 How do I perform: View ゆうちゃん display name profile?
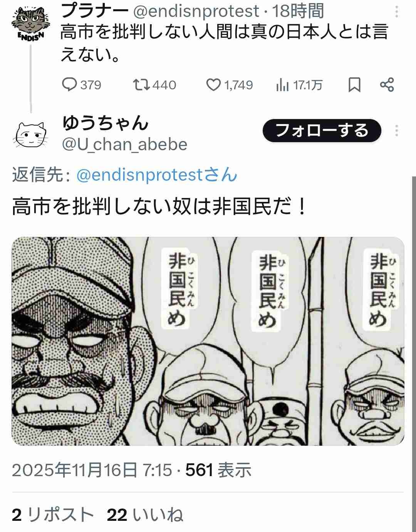coord(106,123)
